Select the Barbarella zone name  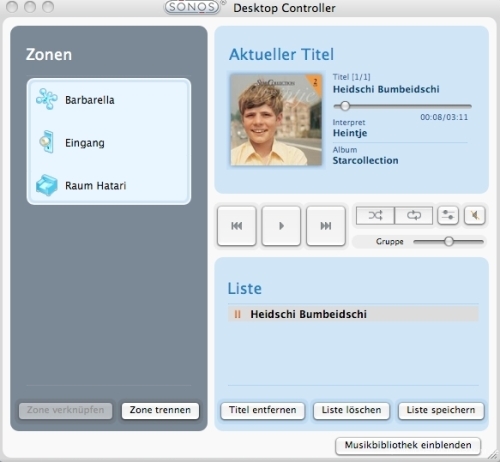[x=90, y=100]
